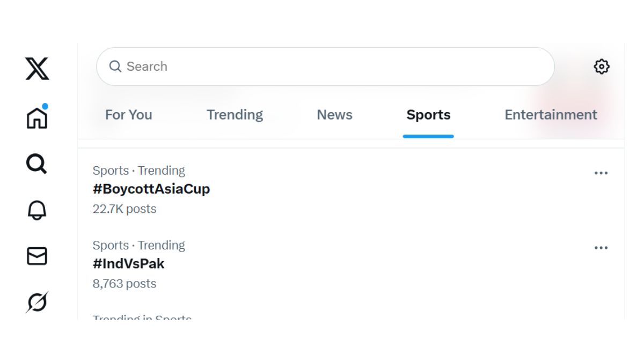Screen dimensions: 644x362
Task: Go to the Home feed icon
Action: point(37,117)
